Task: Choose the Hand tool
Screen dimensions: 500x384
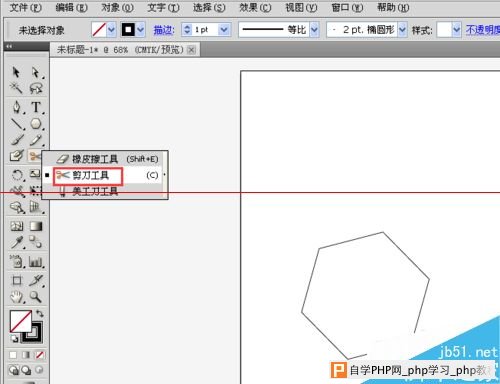Action: point(16,297)
